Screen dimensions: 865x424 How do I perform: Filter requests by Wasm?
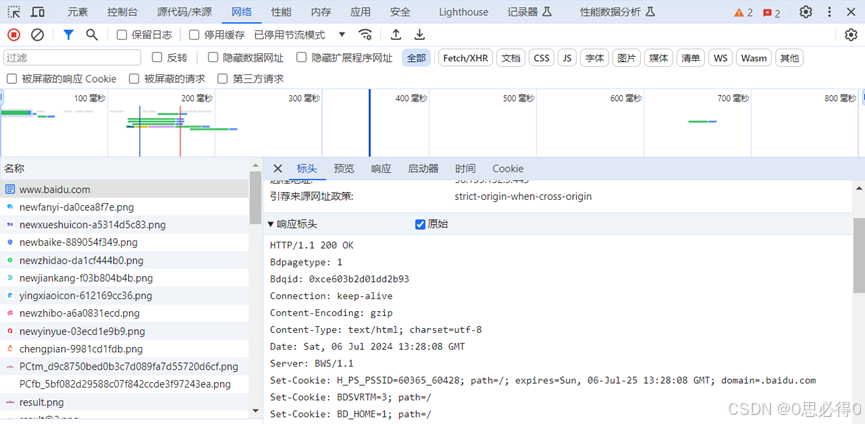754,58
